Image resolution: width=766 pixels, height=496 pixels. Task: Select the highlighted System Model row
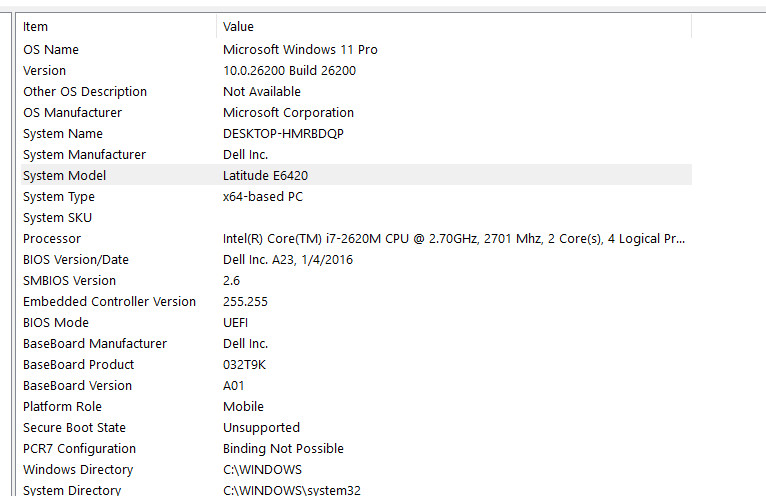pyautogui.click(x=357, y=175)
